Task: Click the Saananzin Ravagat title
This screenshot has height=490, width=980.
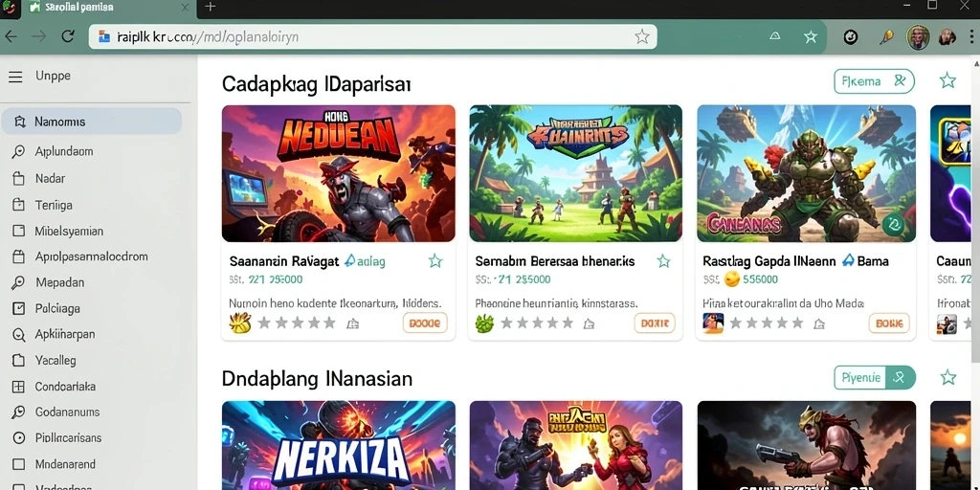Action: [x=284, y=261]
